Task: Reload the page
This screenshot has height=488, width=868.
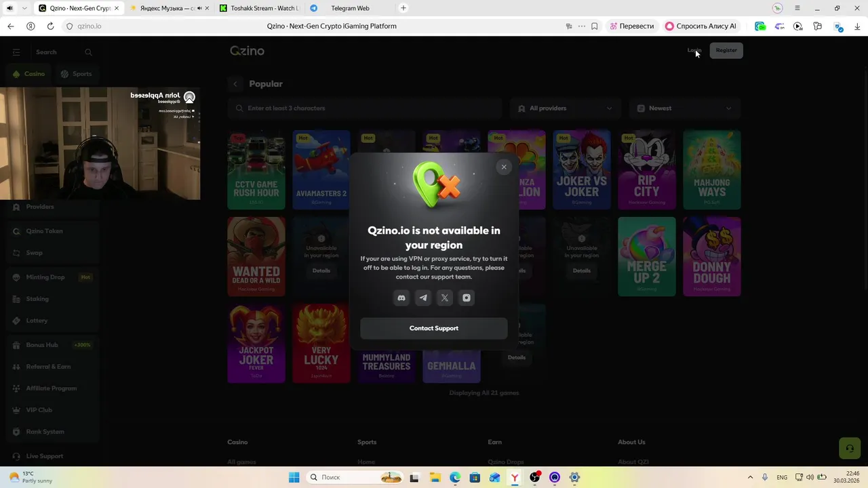Action: coord(50,26)
